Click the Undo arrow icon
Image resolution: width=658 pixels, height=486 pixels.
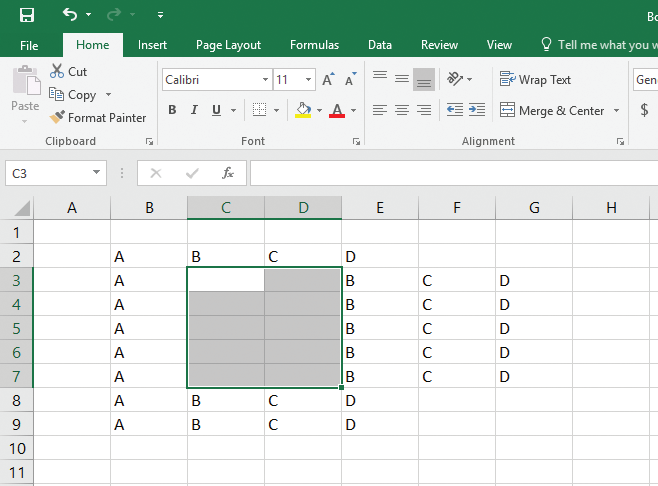(70, 15)
